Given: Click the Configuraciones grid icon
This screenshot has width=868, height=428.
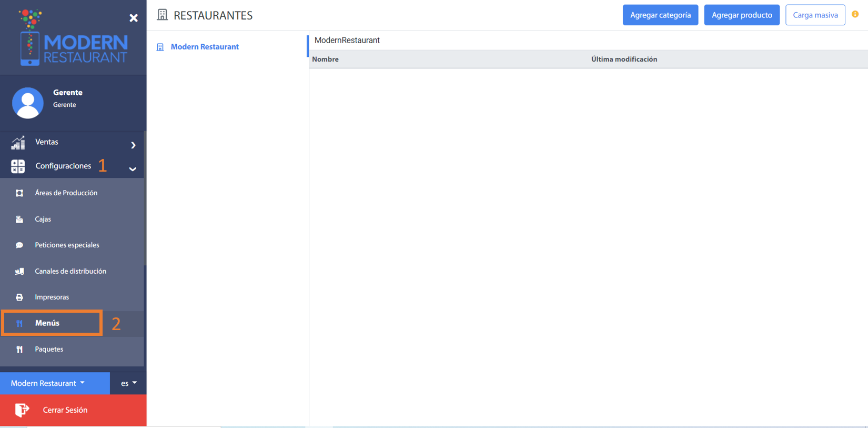Looking at the screenshot, I should point(18,166).
